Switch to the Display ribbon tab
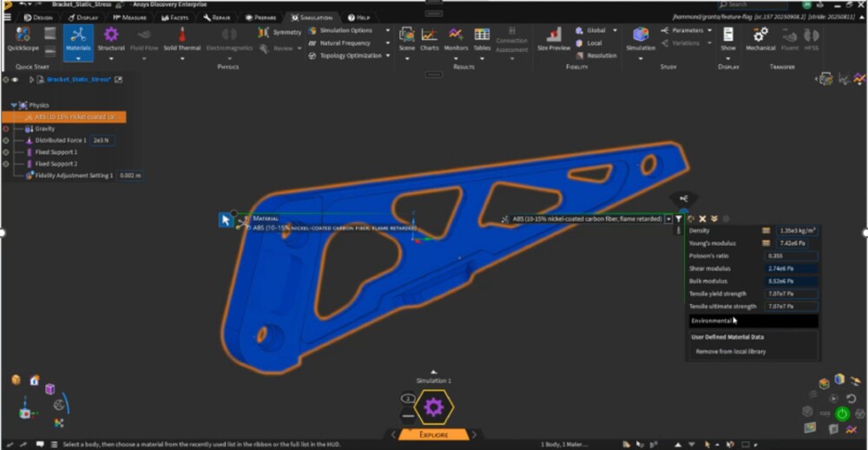This screenshot has height=450, width=868. pos(83,17)
